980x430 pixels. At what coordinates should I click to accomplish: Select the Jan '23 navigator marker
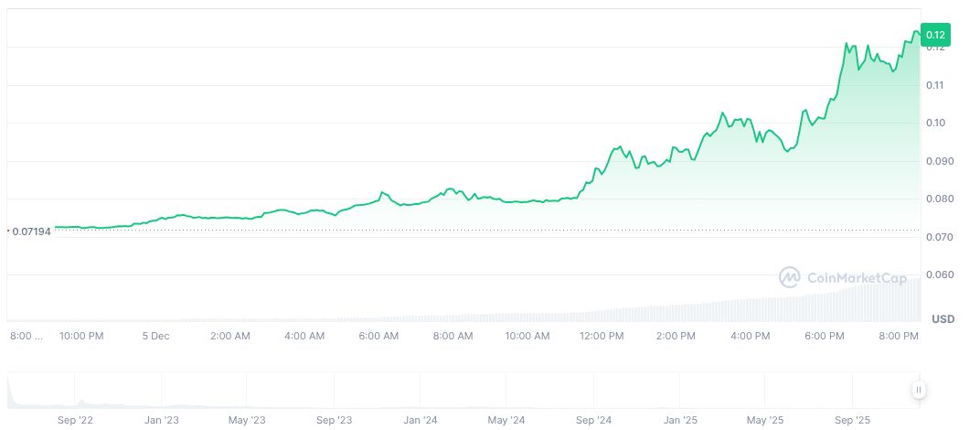tap(161, 420)
